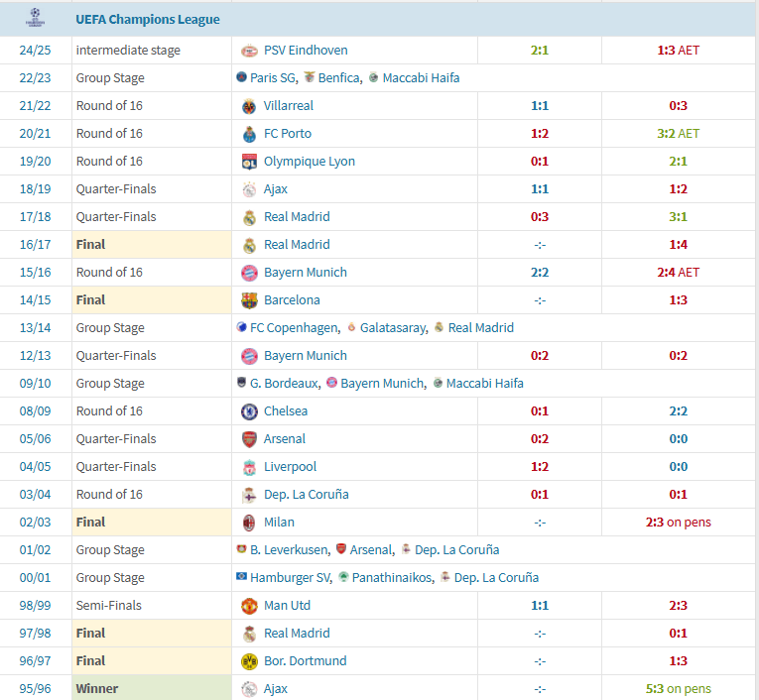Open the Panathinaikos club link
Image resolution: width=759 pixels, height=700 pixels.
(x=391, y=578)
